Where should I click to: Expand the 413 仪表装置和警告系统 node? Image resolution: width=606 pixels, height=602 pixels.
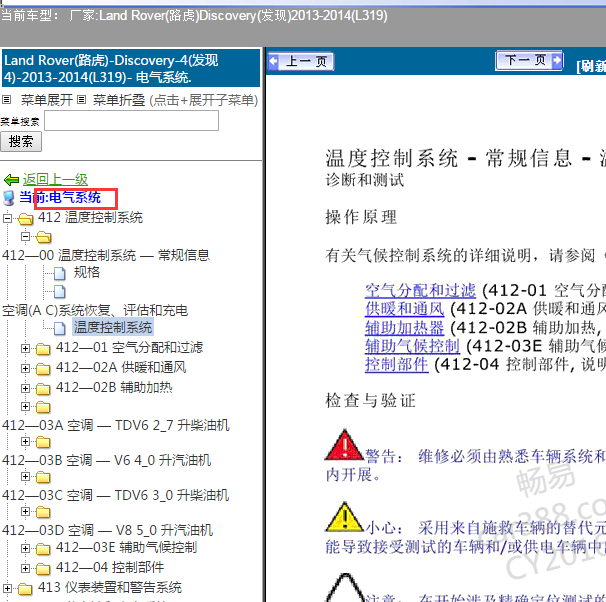coord(7,588)
